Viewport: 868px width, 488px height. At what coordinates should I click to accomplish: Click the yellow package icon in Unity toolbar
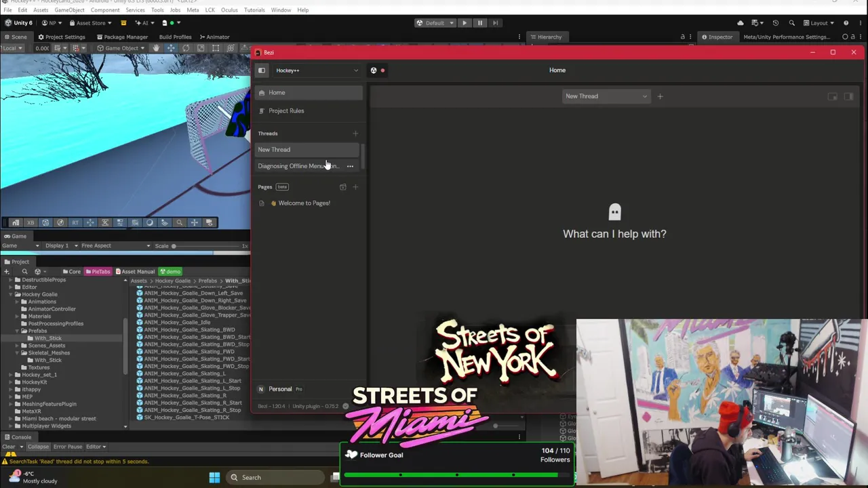click(123, 23)
